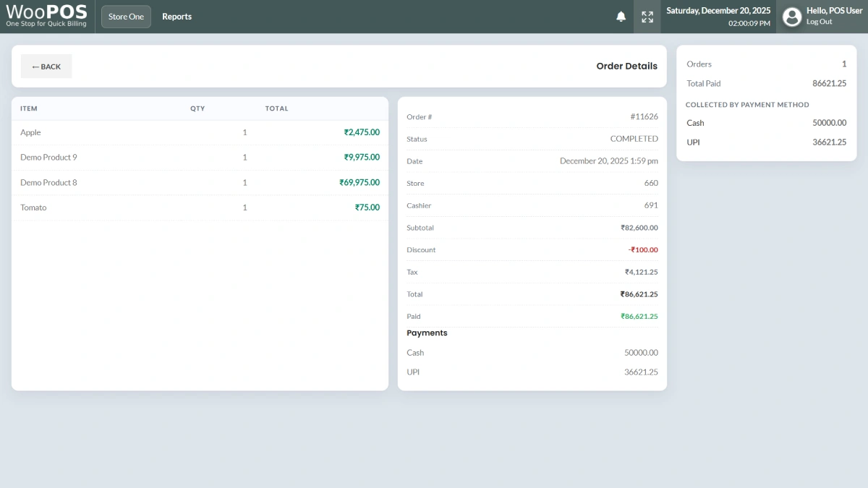Go back using the BACK button
Screen dimensions: 868x488
[46, 67]
